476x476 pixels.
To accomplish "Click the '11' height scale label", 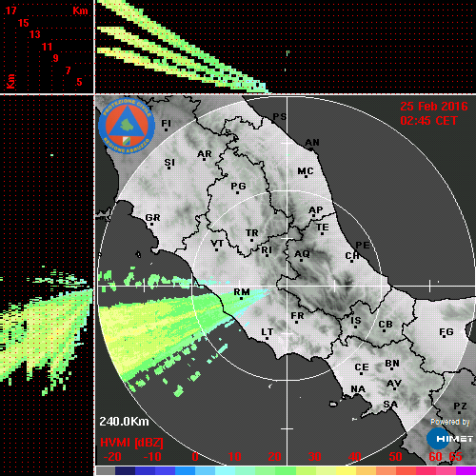I will pos(47,47).
